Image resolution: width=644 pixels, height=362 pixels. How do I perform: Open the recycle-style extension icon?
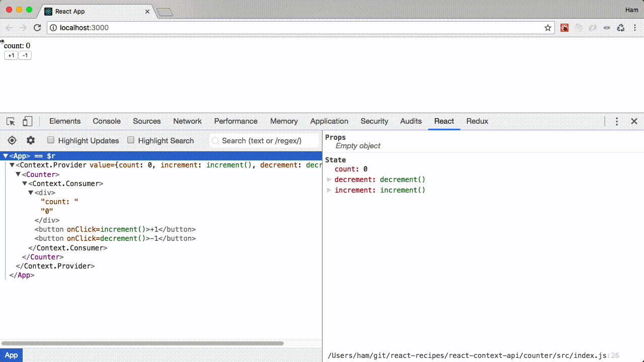click(x=621, y=28)
